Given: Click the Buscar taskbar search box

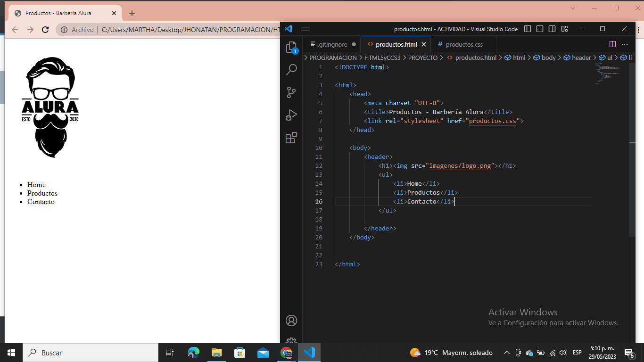Looking at the screenshot, I should 91,353.
